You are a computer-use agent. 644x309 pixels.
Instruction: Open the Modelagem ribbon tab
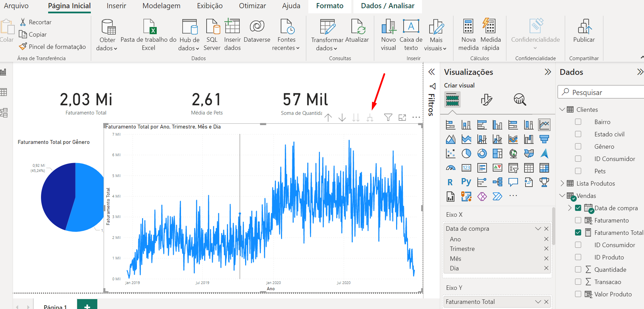point(162,6)
